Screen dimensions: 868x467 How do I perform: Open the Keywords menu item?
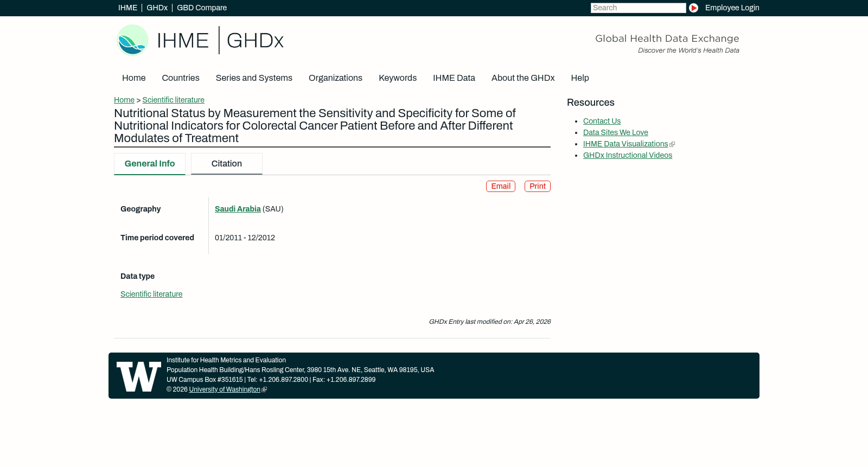(398, 78)
